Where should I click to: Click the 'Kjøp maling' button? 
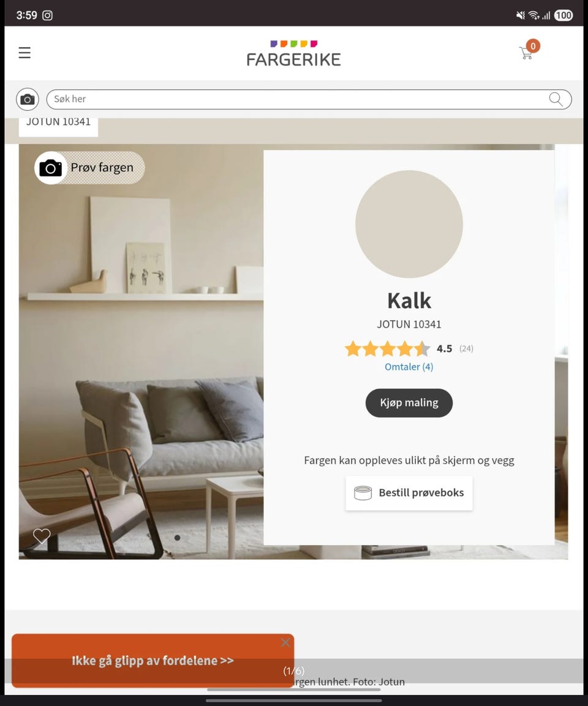[409, 402]
